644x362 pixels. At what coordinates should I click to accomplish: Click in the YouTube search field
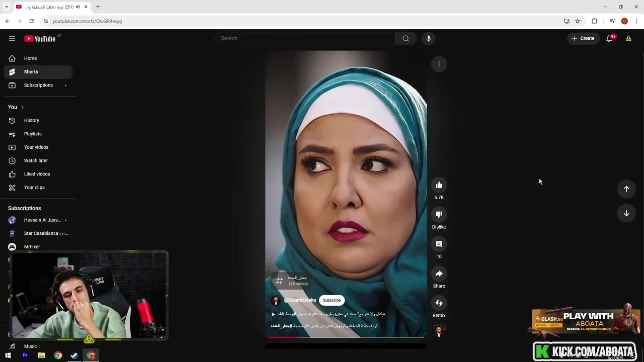(x=305, y=38)
